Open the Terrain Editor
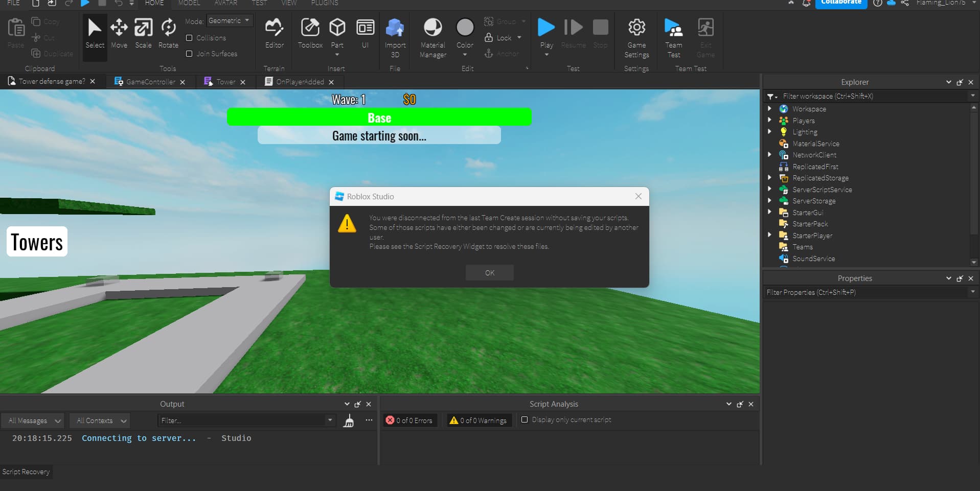Screen dimensions: 980x491 pos(275,34)
